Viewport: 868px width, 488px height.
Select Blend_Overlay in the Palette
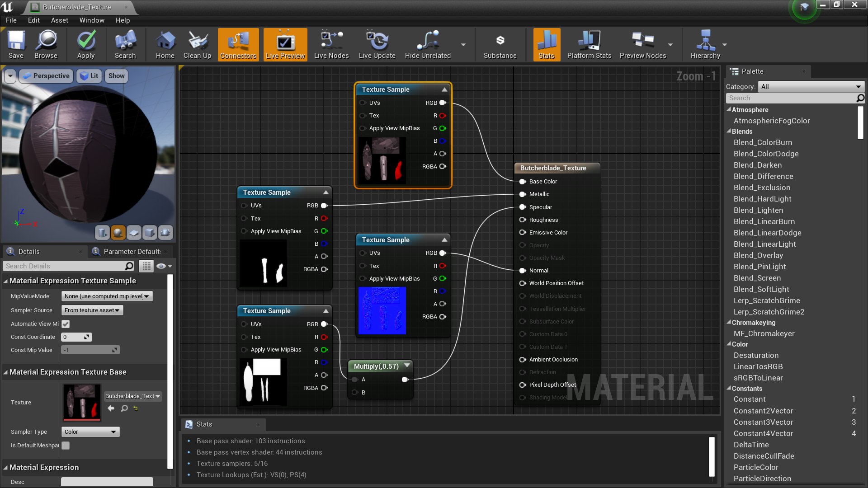pyautogui.click(x=758, y=255)
